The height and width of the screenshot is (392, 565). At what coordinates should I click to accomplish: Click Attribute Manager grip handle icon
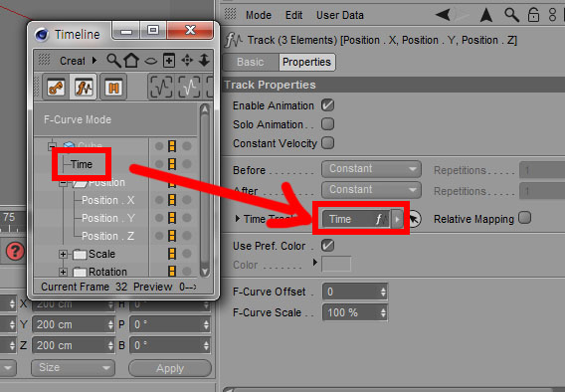pyautogui.click(x=230, y=14)
